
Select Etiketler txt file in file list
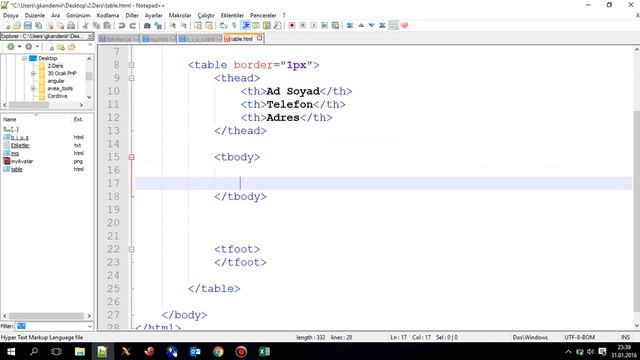point(20,145)
